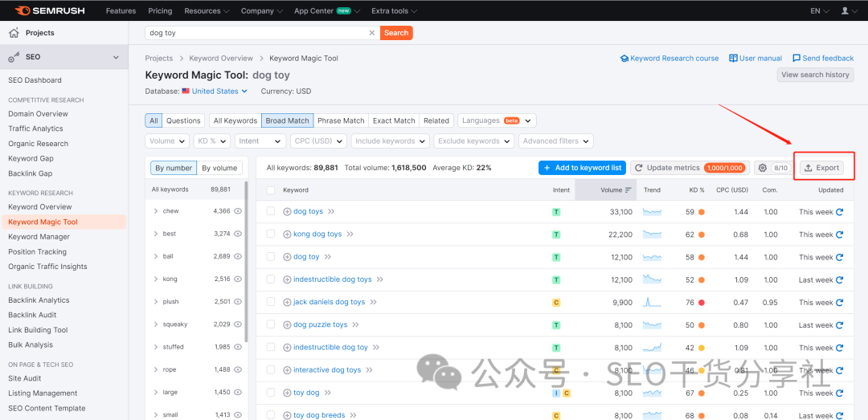Open the Intent filter dropdown
Screen dimensions: 868x420
260,141
